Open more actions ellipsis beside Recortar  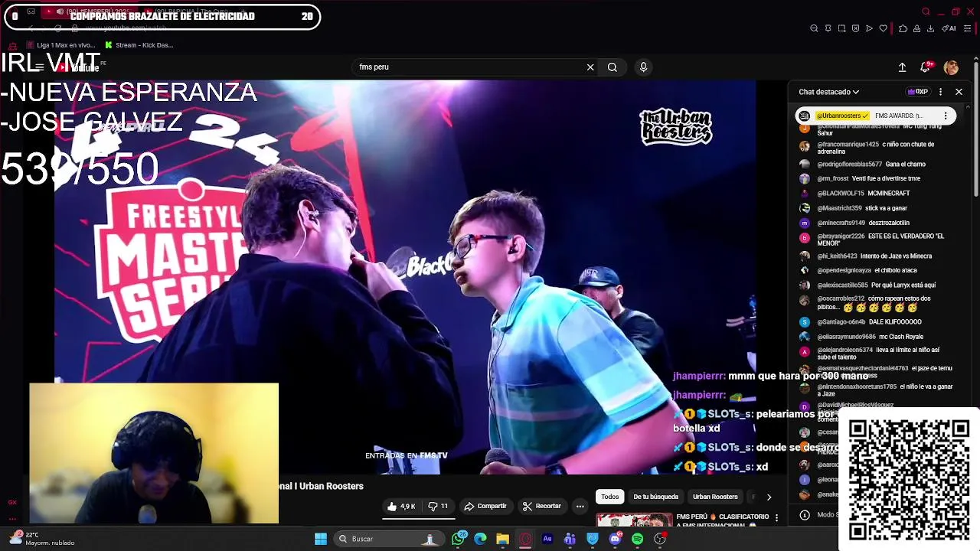click(x=580, y=507)
